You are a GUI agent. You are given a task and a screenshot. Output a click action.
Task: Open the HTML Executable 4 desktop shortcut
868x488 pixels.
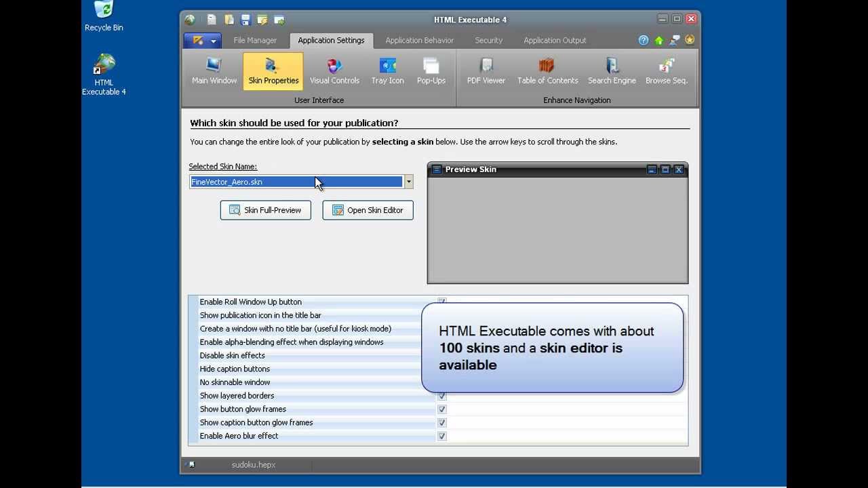(104, 75)
